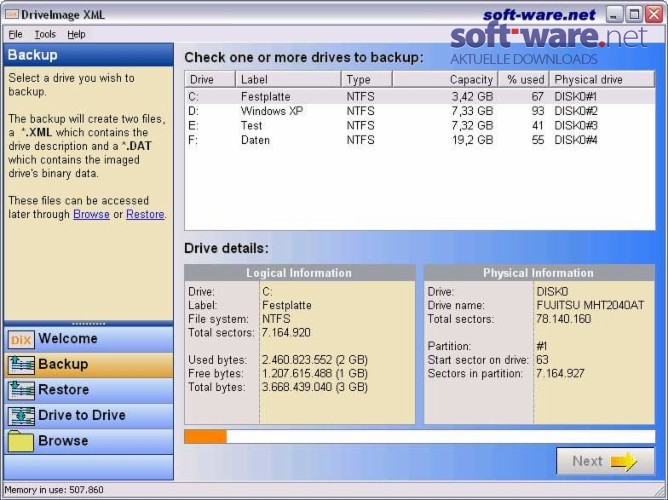The height and width of the screenshot is (500, 668).
Task: Click the Browse hyperlink in the description
Action: click(x=91, y=214)
